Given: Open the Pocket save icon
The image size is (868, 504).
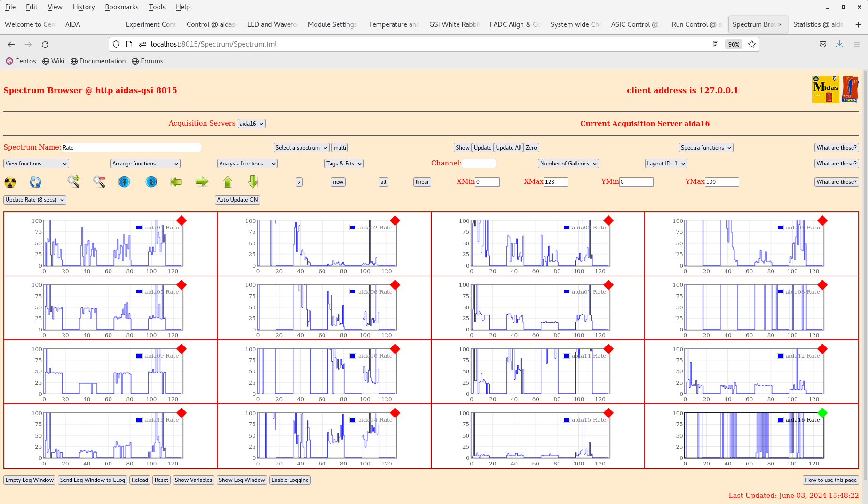Looking at the screenshot, I should [823, 44].
